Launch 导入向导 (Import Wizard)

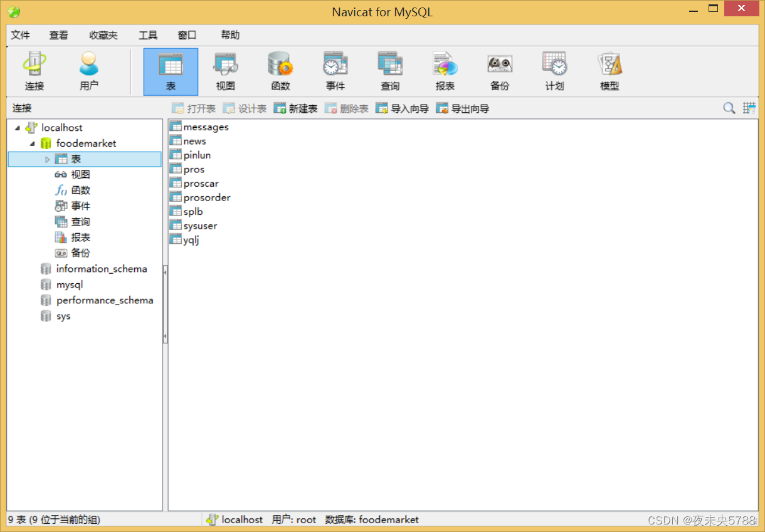402,108
